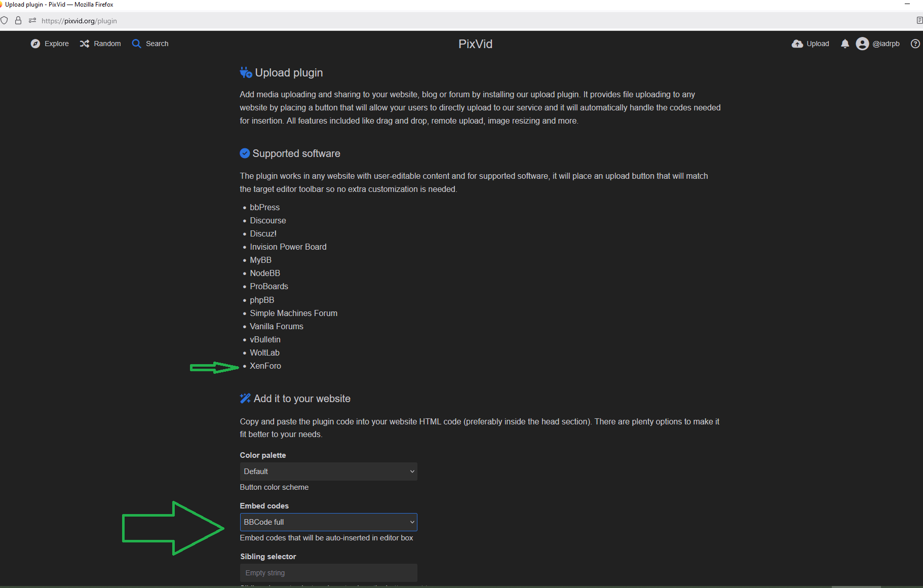This screenshot has height=588, width=923.
Task: Click the site permissions icon in address bar
Action: click(32, 21)
